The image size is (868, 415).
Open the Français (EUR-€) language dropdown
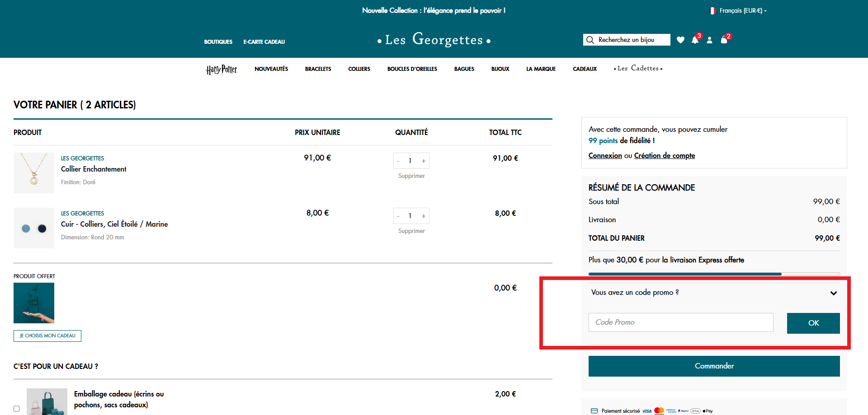[x=742, y=10]
